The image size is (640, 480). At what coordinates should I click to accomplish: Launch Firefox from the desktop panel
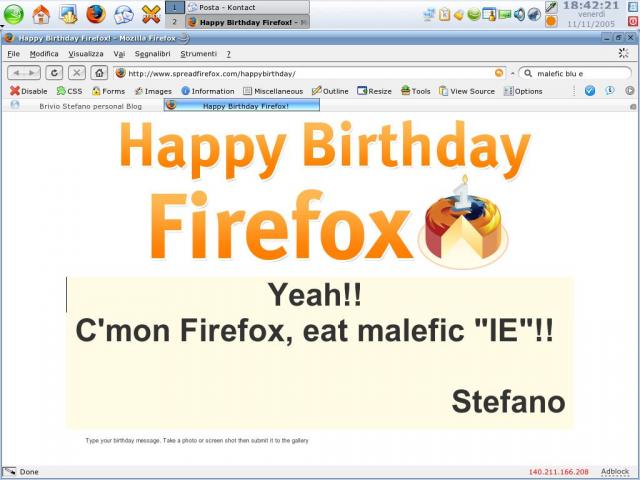(x=95, y=14)
